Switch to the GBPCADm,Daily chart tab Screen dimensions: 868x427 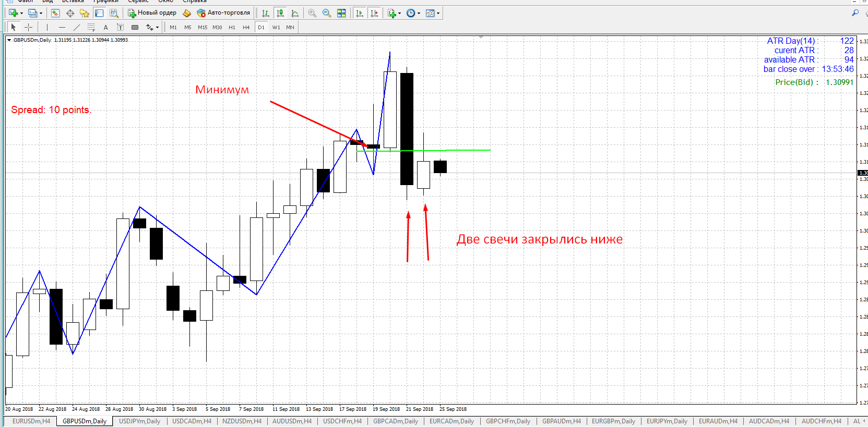[396, 421]
